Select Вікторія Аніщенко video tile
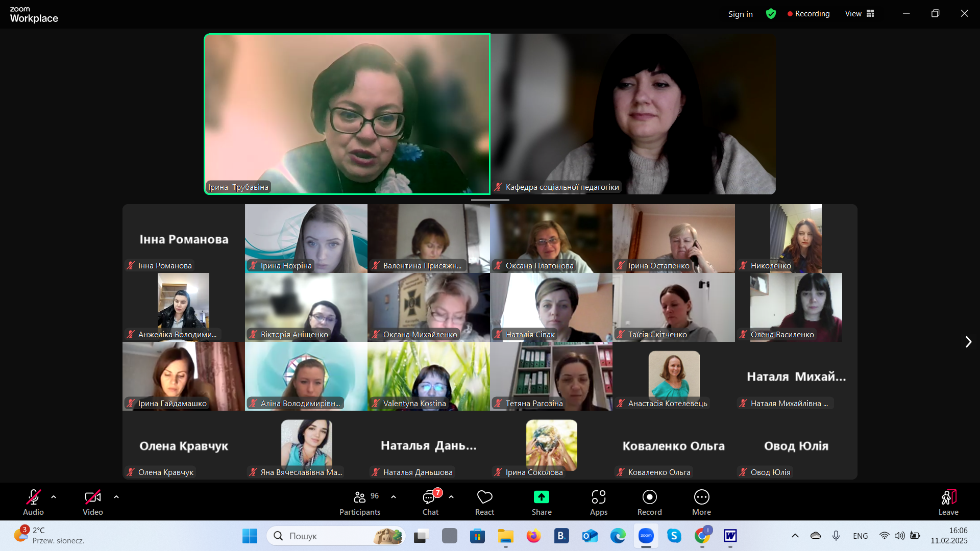The width and height of the screenshot is (980, 551). click(306, 307)
